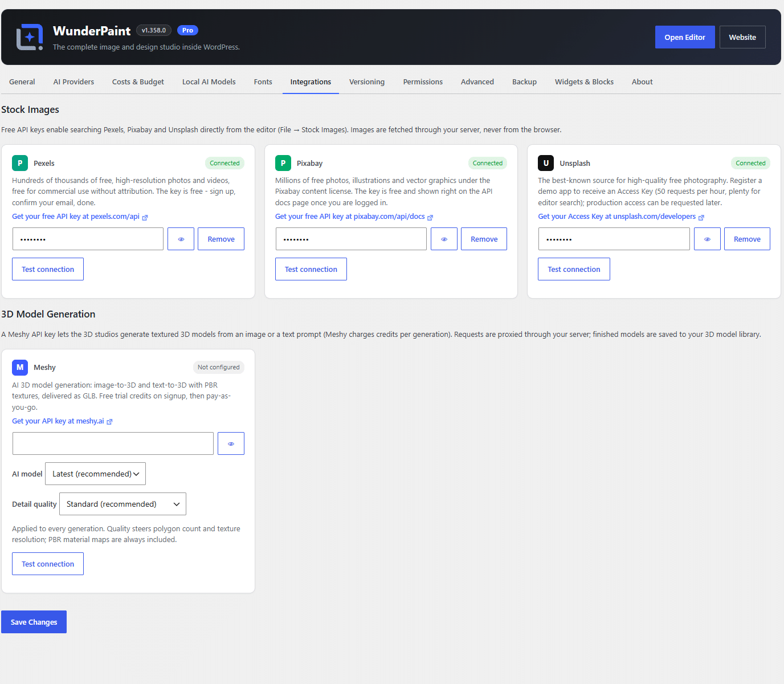Click the Meshy blue M icon
Viewport: 784px width, 684px height.
20,367
